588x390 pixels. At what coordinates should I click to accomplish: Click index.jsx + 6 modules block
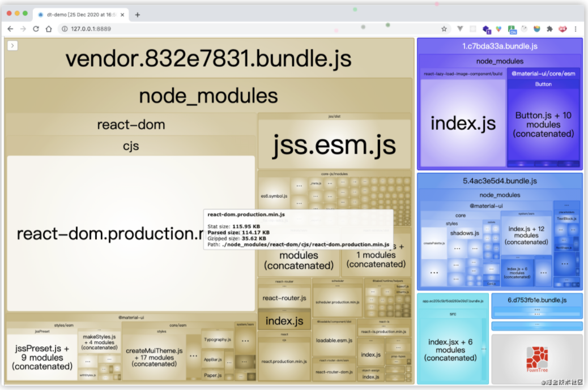pos(450,350)
